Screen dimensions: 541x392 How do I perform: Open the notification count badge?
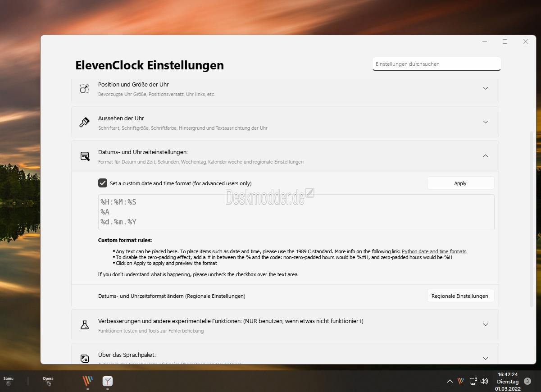tap(527, 381)
